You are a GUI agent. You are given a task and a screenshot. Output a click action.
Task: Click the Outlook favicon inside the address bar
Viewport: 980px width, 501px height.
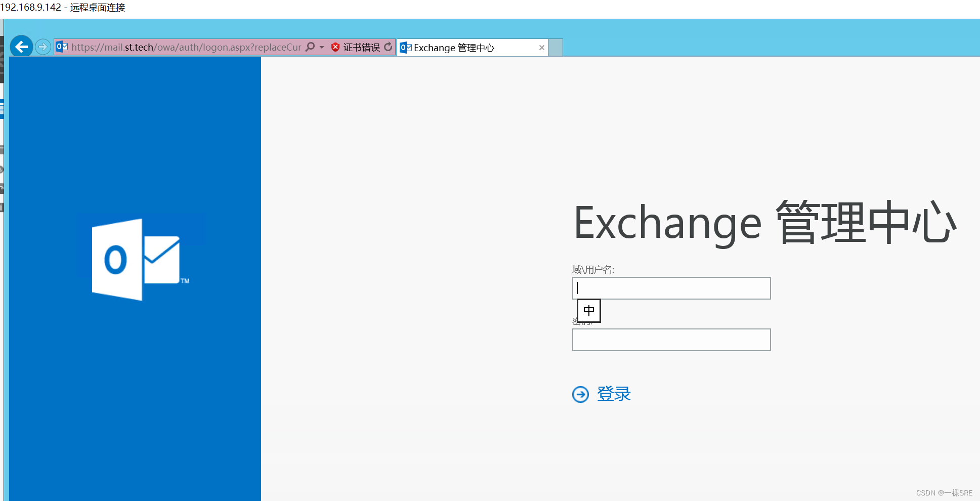62,47
